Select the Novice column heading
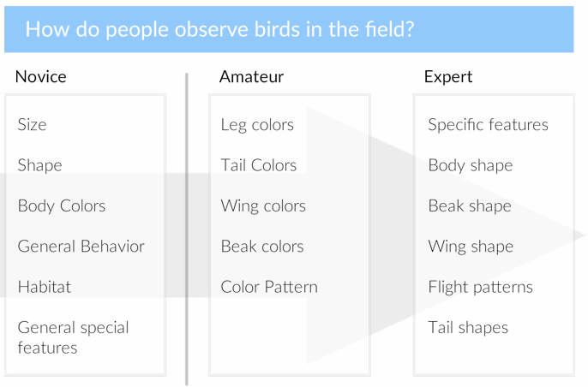The width and height of the screenshot is (588, 387). 41,77
